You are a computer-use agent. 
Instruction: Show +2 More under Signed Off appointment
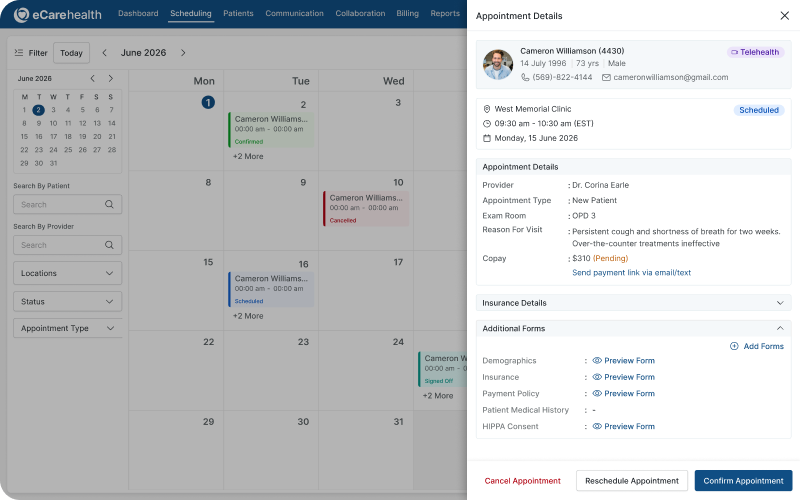[x=438, y=395]
